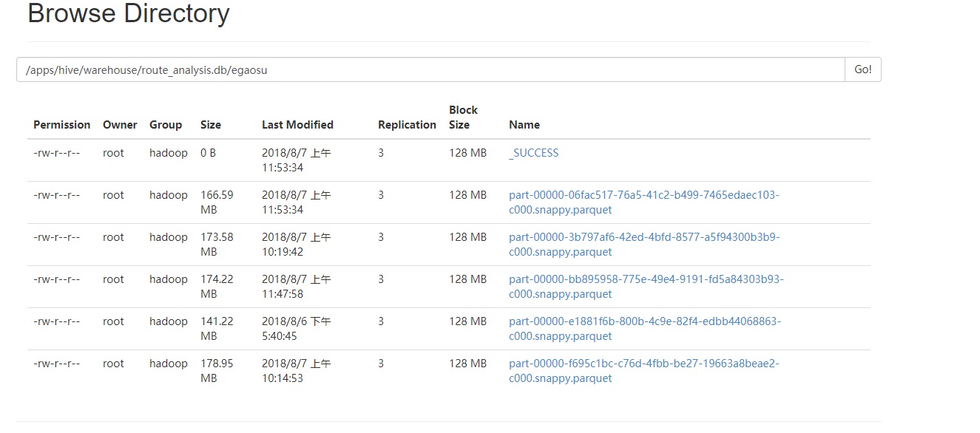The width and height of the screenshot is (980, 433).
Task: Click the 2018/8/6 last modified date cell
Action: click(296, 329)
